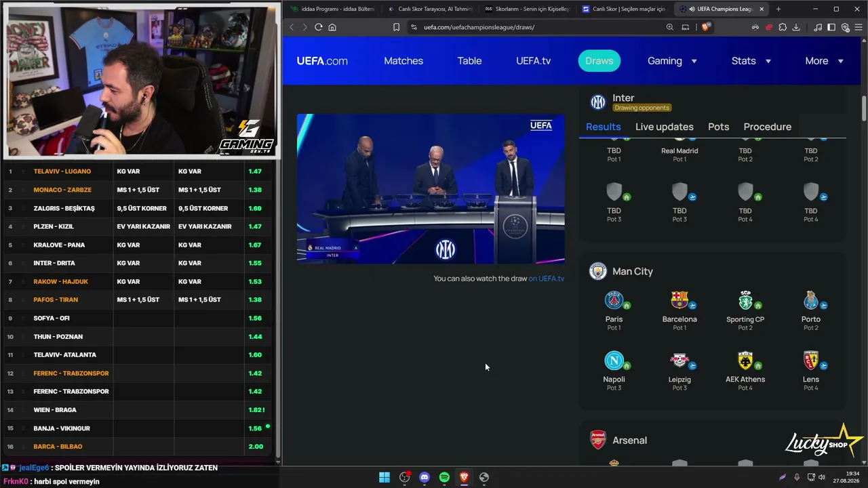868x488 pixels.
Task: Click the Man City club crest
Action: (x=597, y=271)
